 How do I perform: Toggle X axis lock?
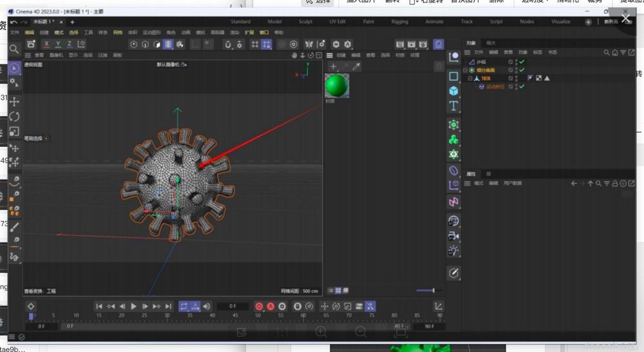(46, 44)
